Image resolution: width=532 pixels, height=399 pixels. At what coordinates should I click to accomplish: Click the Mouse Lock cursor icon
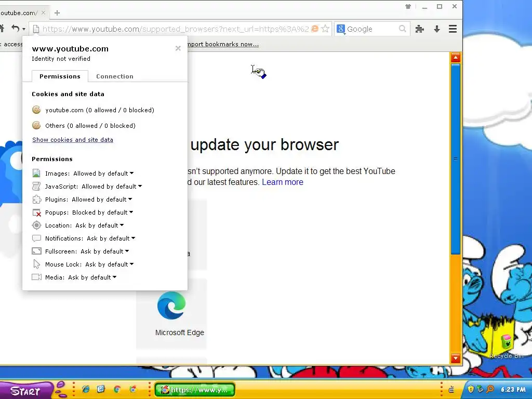36,264
